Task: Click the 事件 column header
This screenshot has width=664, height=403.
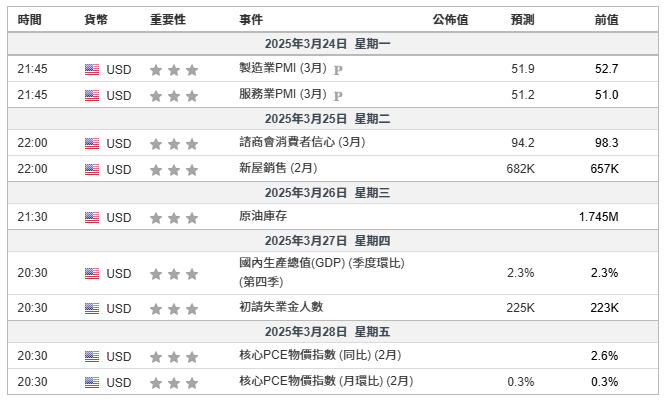Action: [x=252, y=20]
